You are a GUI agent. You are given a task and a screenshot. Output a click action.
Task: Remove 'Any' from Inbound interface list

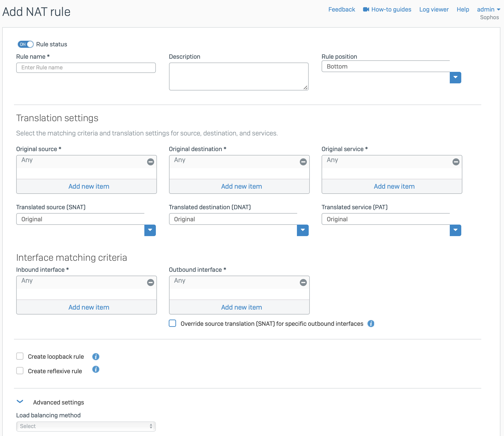tap(150, 282)
